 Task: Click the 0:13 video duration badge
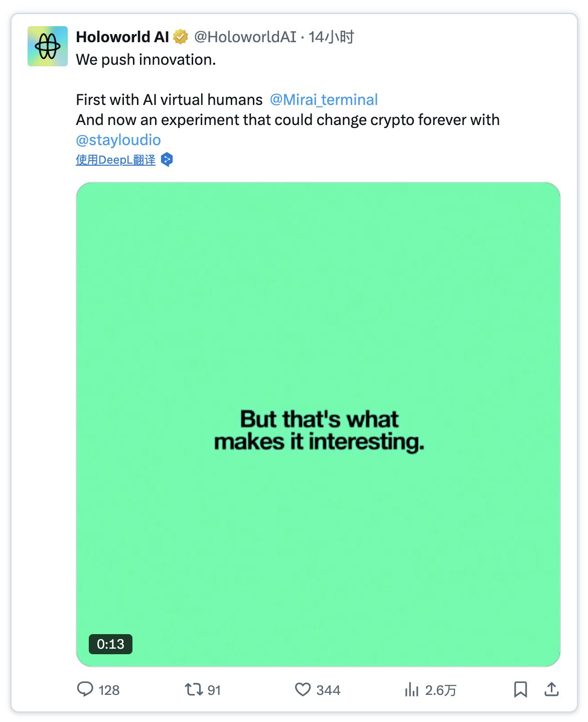click(x=110, y=644)
